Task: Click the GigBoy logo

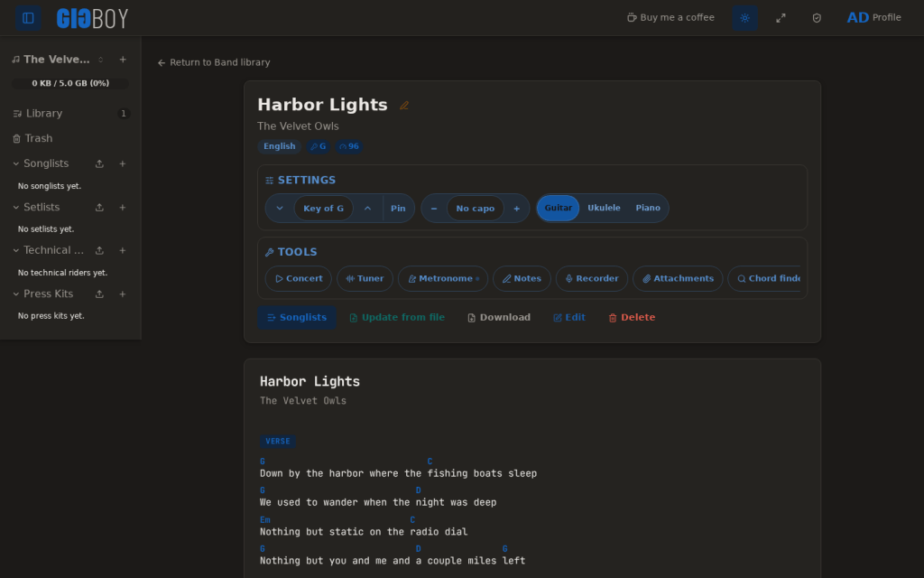Action: tap(93, 18)
